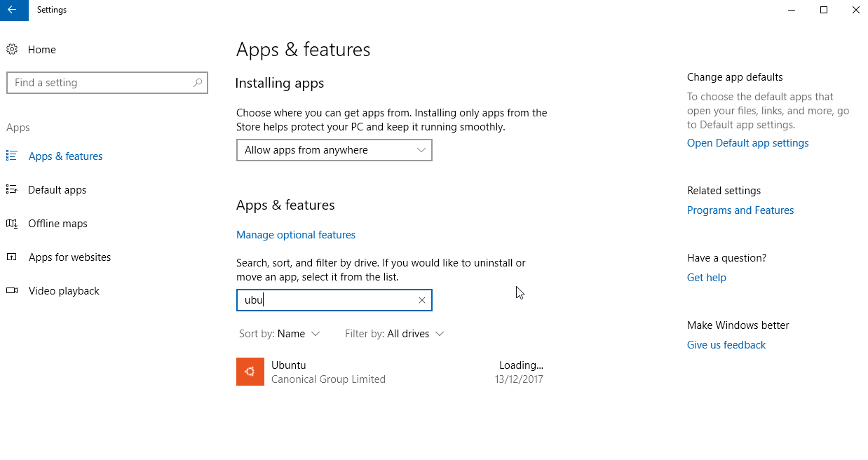Go to Settings Home
Image resolution: width=868 pixels, height=460 pixels.
click(42, 50)
